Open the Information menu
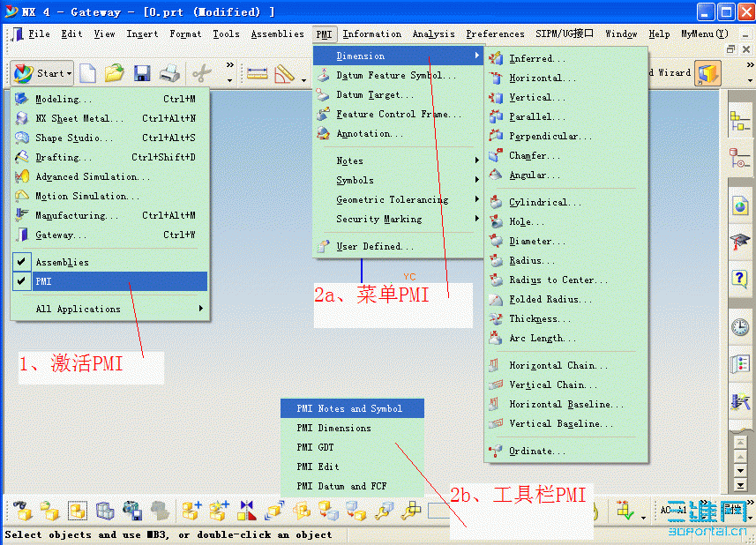The image size is (756, 545). [x=371, y=34]
